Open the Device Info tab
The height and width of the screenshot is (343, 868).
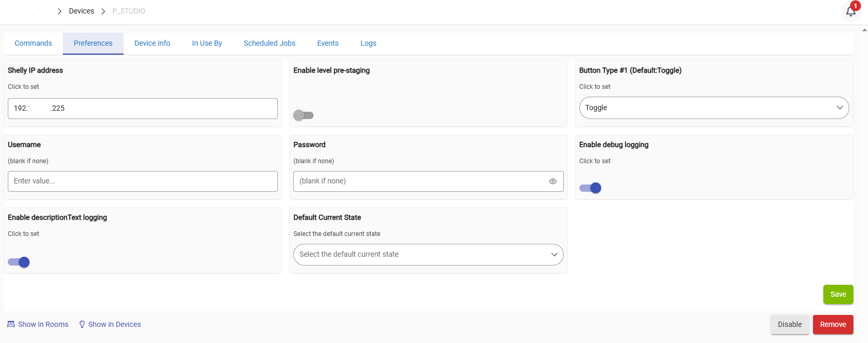(152, 43)
